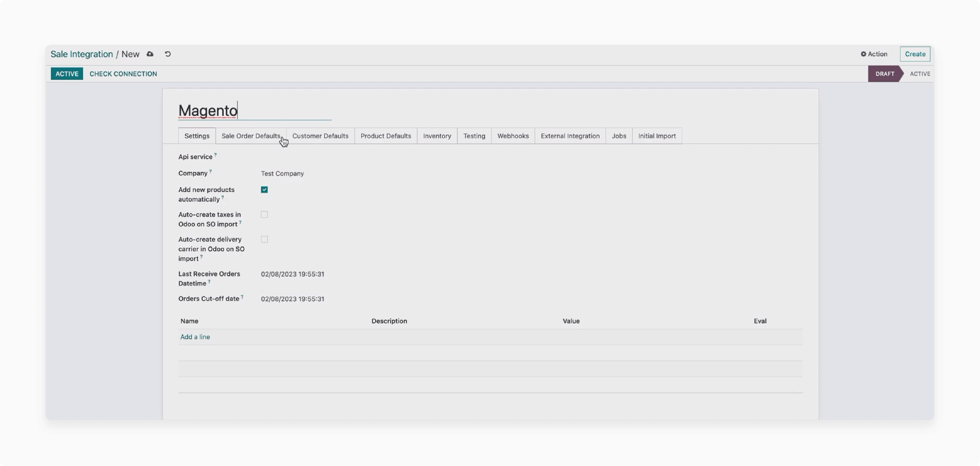This screenshot has width=980, height=466.
Task: Click the CHECK CONNECTION button
Action: pyautogui.click(x=123, y=74)
